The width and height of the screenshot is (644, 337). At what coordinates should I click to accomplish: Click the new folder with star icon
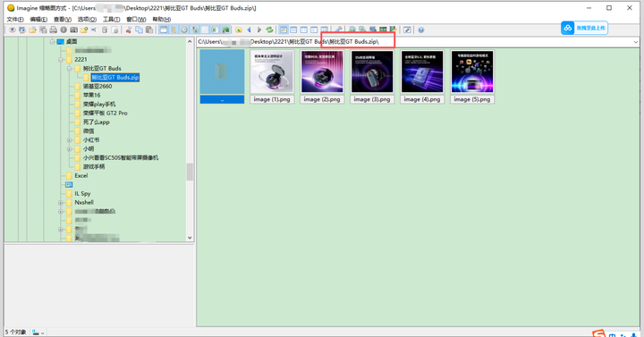click(x=84, y=30)
